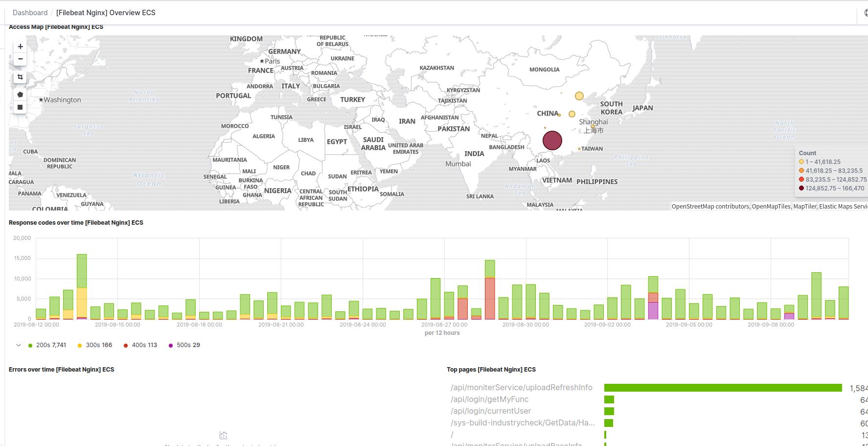
Task: Open the MapTiler attribution link
Action: [x=804, y=207]
